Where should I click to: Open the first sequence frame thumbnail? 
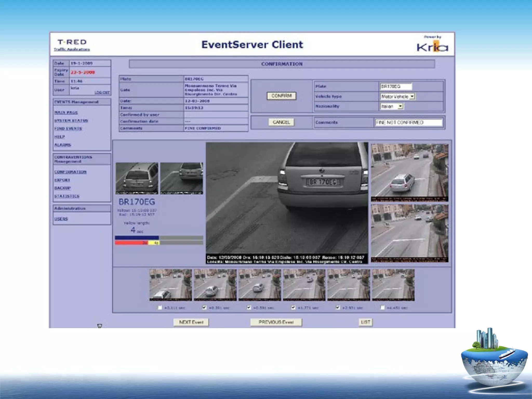(171, 285)
